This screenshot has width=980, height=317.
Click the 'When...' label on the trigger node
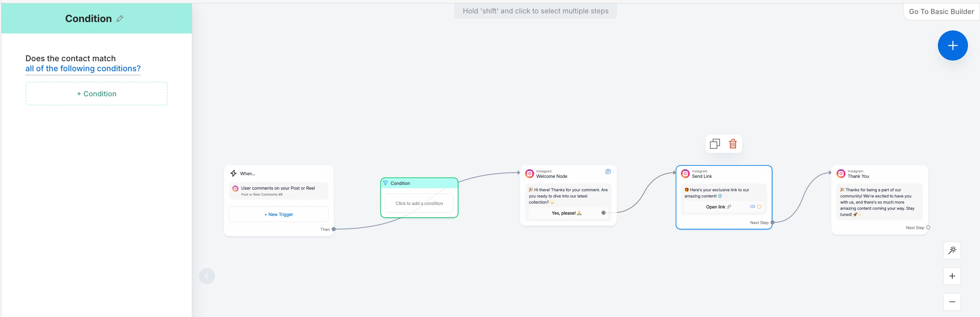pos(248,174)
